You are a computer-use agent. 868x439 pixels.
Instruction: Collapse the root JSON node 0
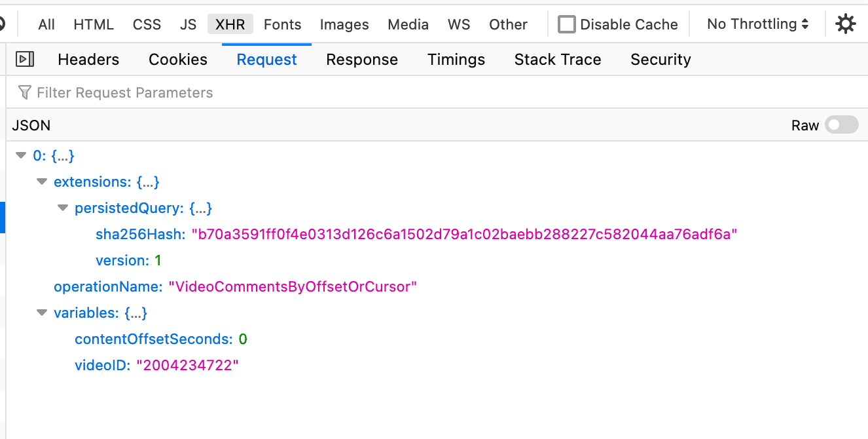click(21, 155)
